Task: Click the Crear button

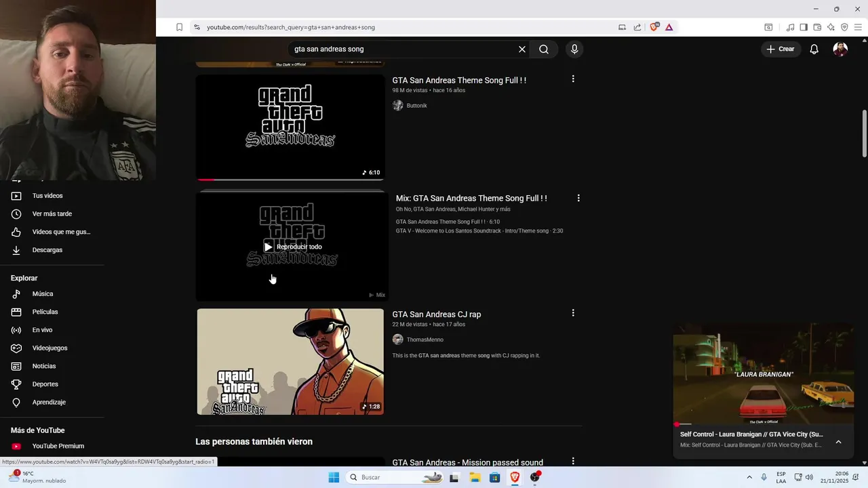Action: click(781, 49)
